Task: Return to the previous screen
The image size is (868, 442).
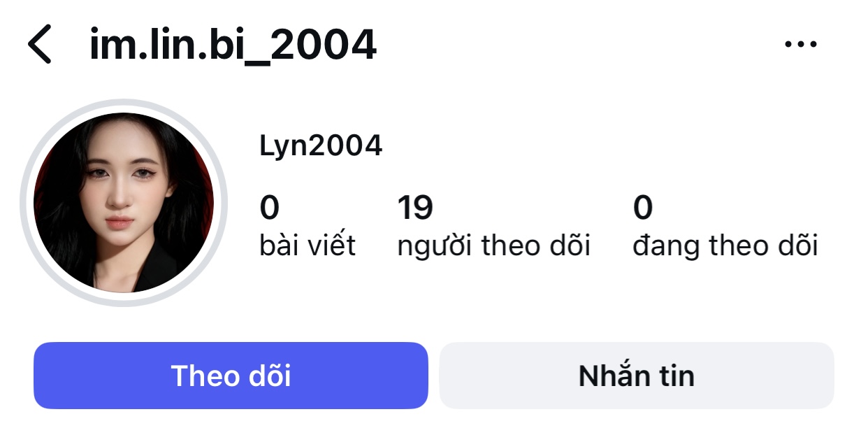Action: click(40, 45)
